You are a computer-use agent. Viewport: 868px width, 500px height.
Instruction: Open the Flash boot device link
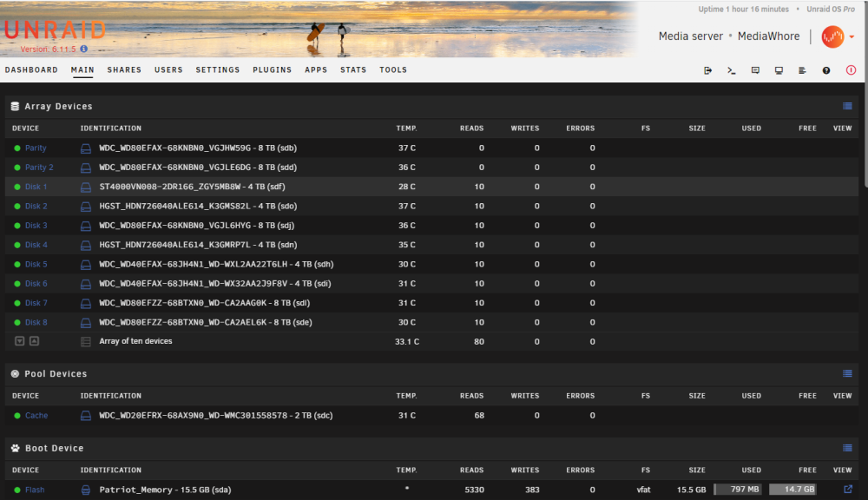pos(35,490)
